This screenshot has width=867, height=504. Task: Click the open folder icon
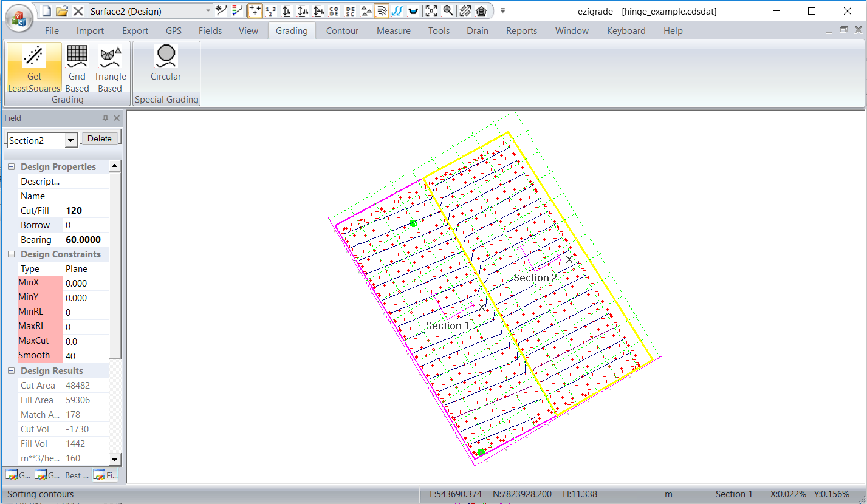click(x=62, y=11)
